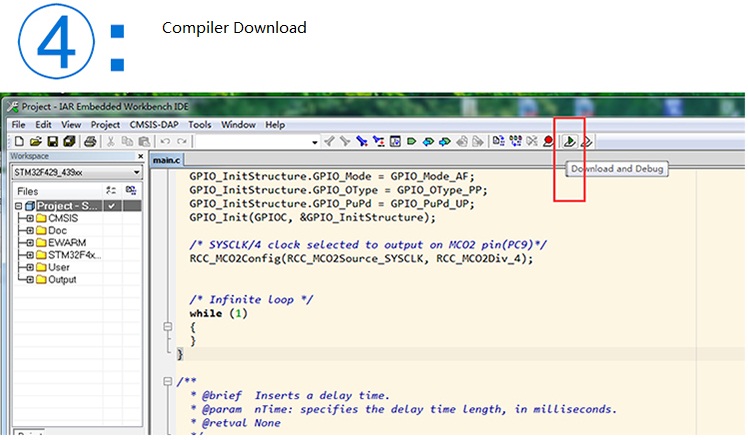
Task: Expand the User folder node
Action: 30,267
